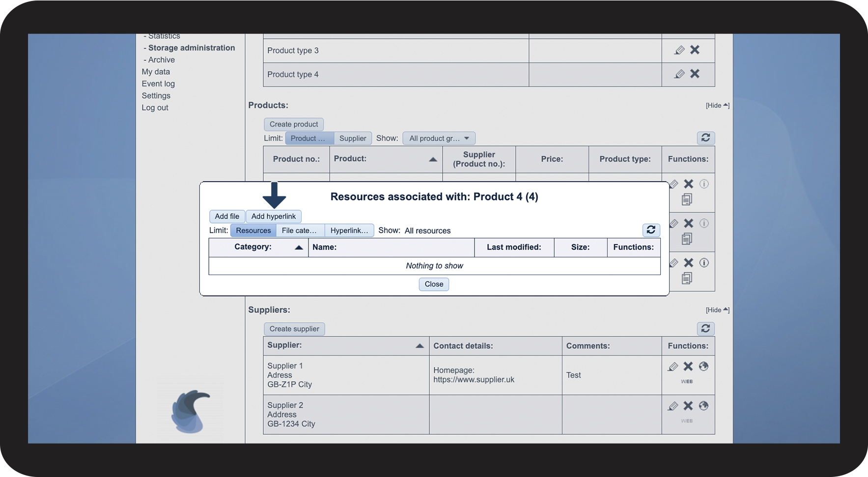
Task: Show info for the bottom product row
Action: 704,263
